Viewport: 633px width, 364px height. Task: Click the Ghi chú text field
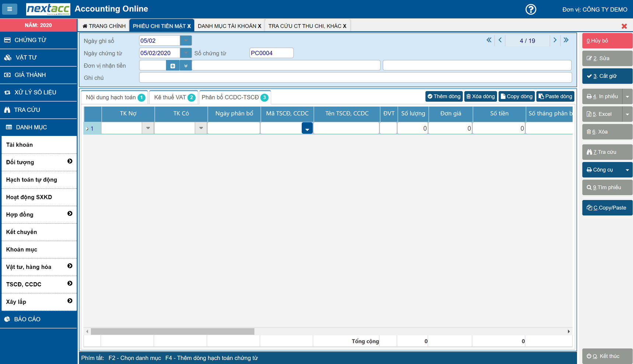coord(355,78)
